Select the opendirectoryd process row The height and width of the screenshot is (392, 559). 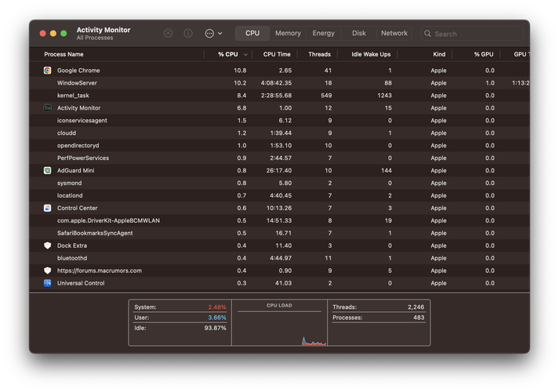pyautogui.click(x=279, y=145)
